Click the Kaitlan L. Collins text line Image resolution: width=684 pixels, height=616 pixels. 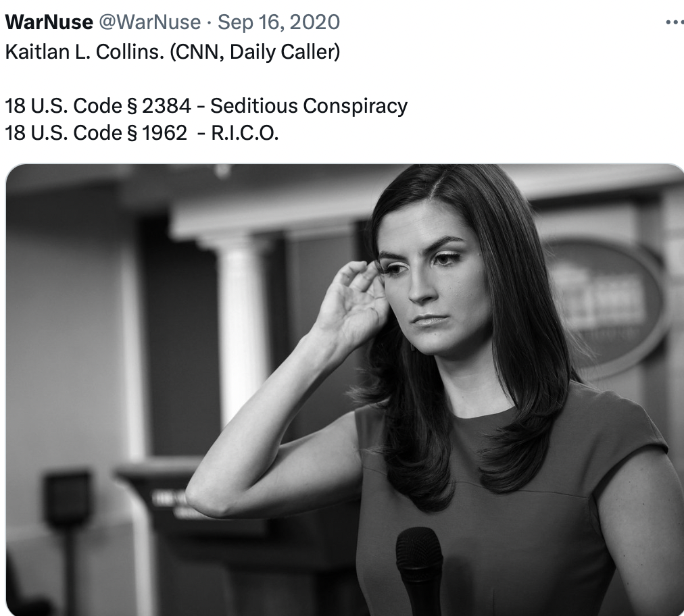[172, 51]
